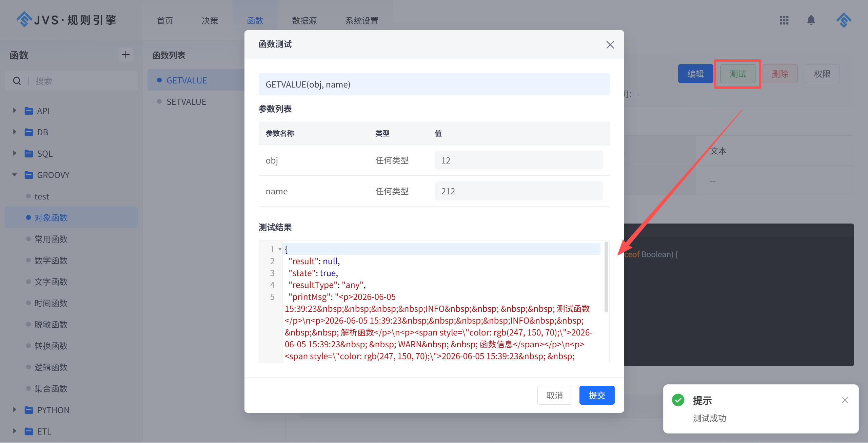Click the ETL folder icon
Screen dimensions: 868x443
tap(29, 431)
